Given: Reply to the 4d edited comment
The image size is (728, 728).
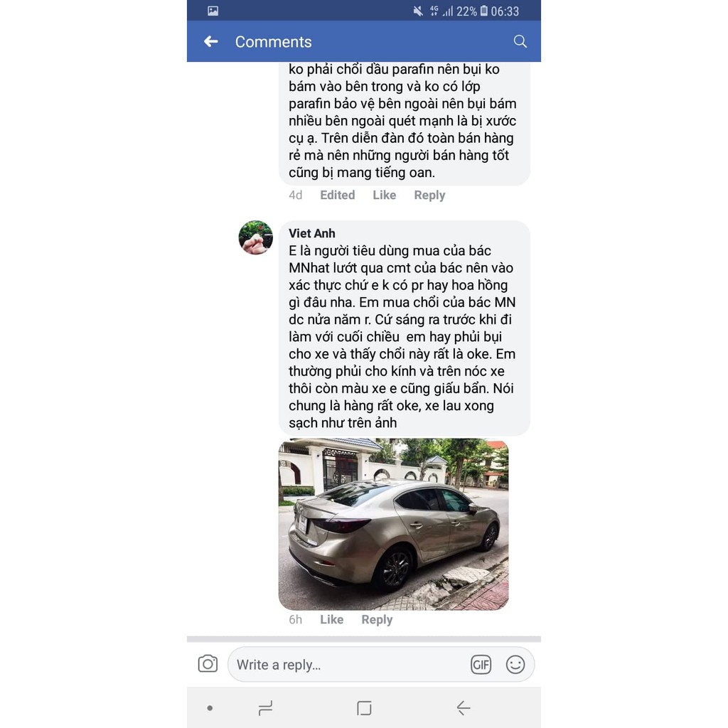Looking at the screenshot, I should (x=429, y=195).
